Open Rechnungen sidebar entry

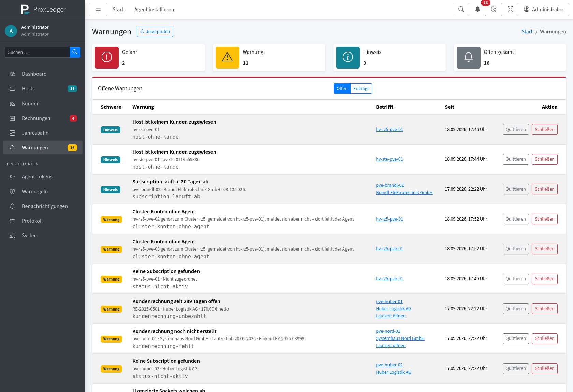tap(43, 118)
